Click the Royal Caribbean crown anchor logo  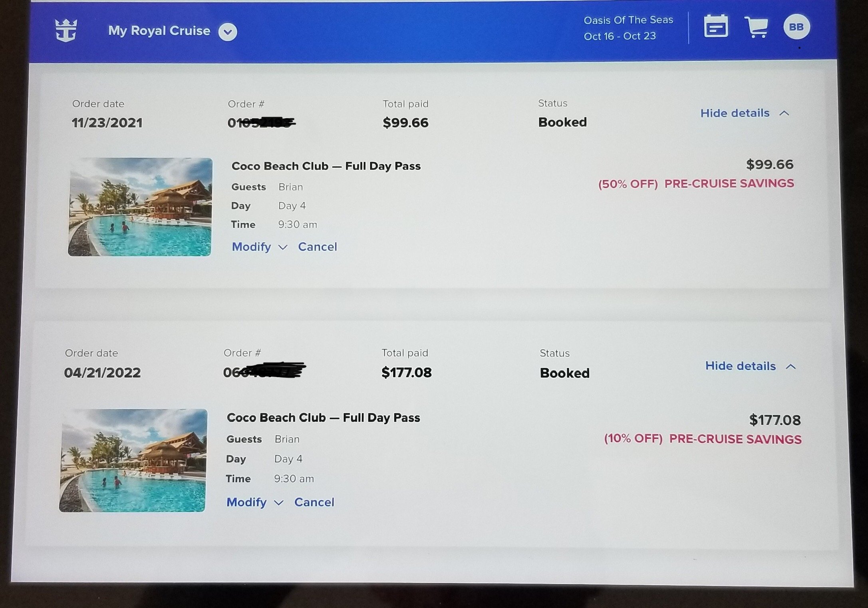(x=66, y=30)
